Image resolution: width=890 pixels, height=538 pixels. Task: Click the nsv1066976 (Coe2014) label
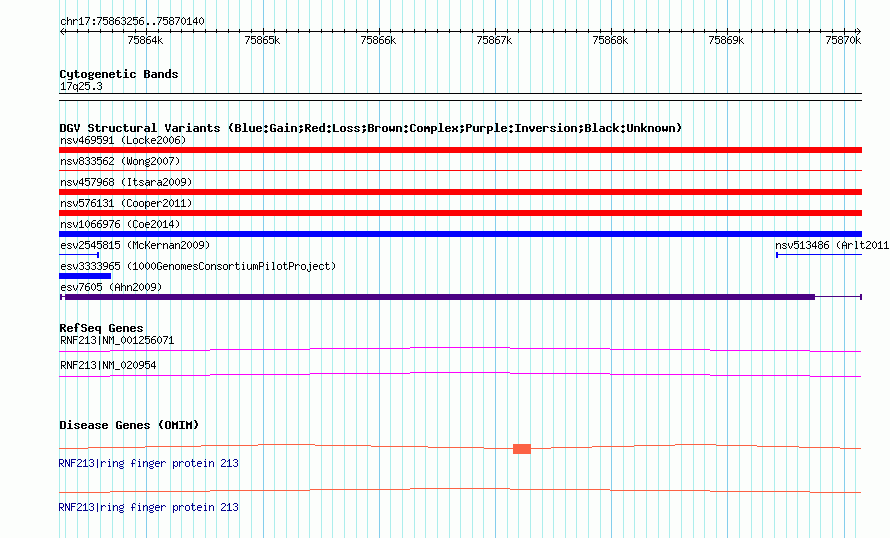pos(120,224)
